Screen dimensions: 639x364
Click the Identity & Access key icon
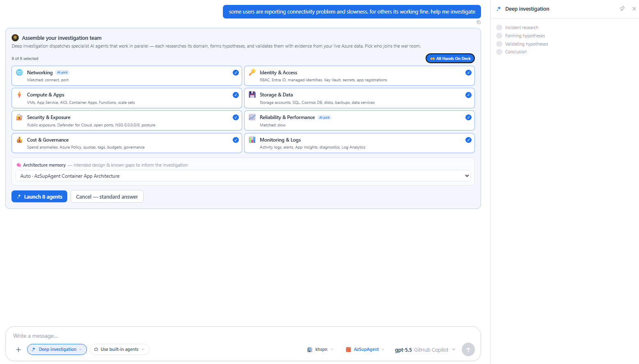tap(252, 72)
